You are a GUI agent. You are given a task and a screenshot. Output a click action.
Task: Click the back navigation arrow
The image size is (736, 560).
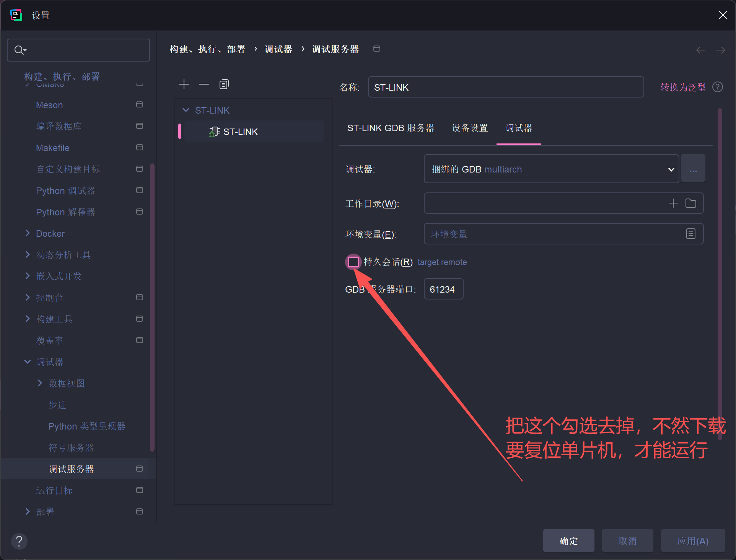coord(701,50)
